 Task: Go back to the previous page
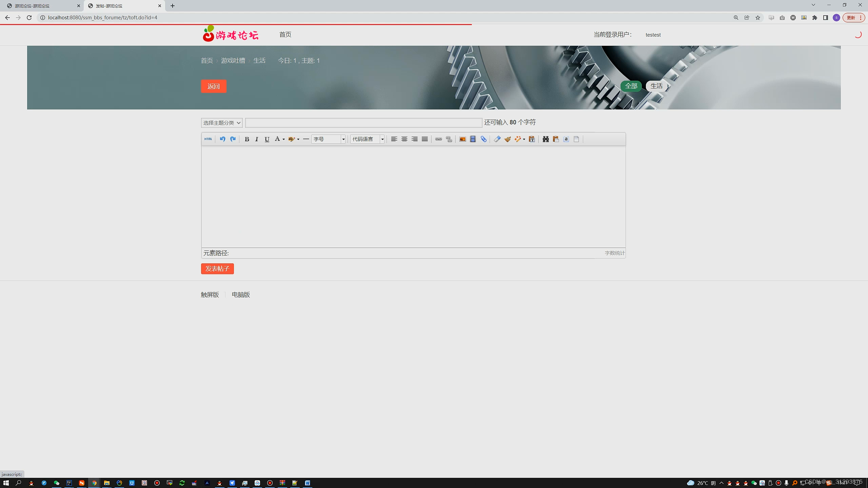tap(7, 18)
